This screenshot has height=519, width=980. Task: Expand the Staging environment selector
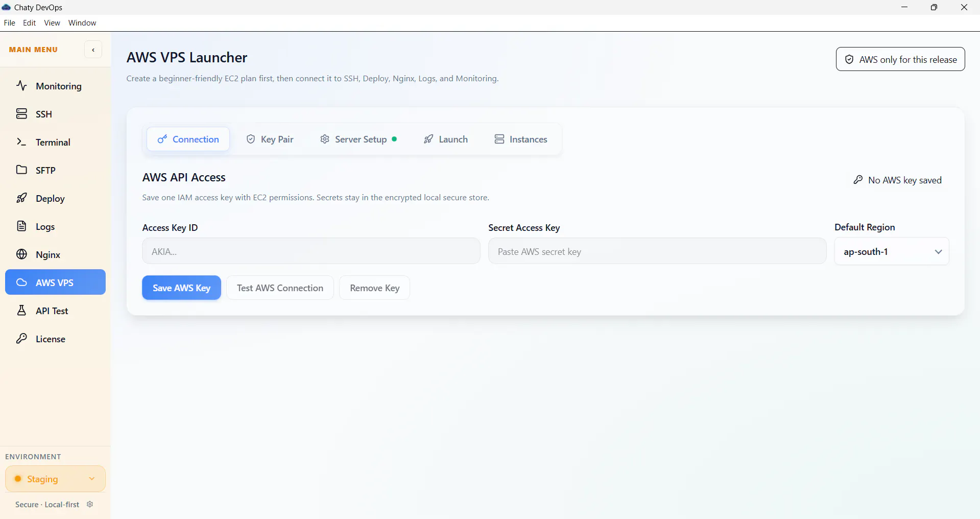pyautogui.click(x=55, y=479)
